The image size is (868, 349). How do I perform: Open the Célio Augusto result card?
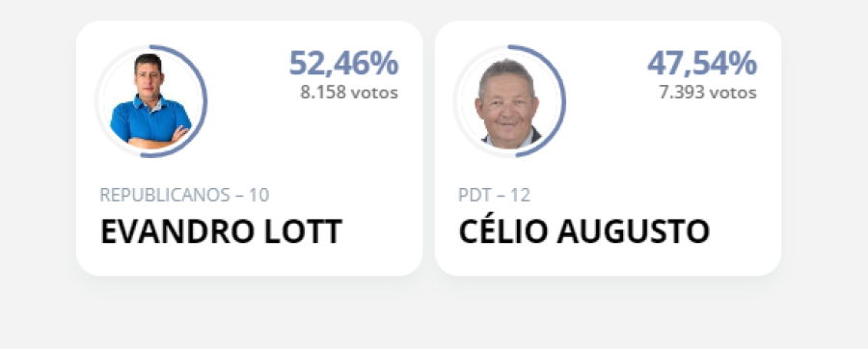(x=608, y=148)
